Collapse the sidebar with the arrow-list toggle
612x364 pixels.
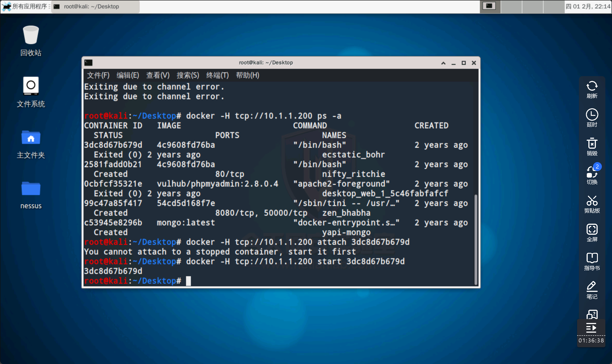click(x=591, y=328)
